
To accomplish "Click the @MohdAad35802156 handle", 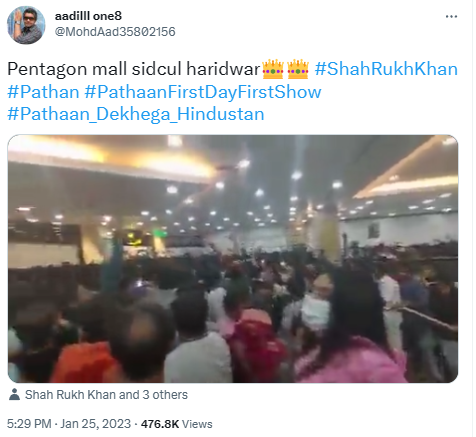I will click(x=115, y=32).
